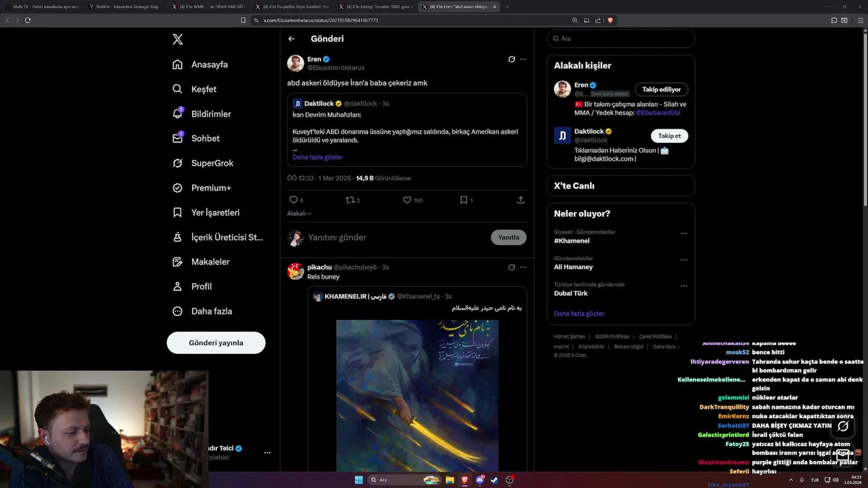Open options for #Khamenei trend
The image size is (868, 488).
[684, 233]
